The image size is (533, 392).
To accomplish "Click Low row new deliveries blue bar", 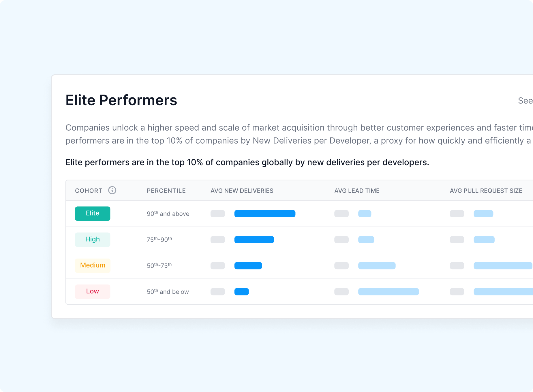I will point(241,292).
